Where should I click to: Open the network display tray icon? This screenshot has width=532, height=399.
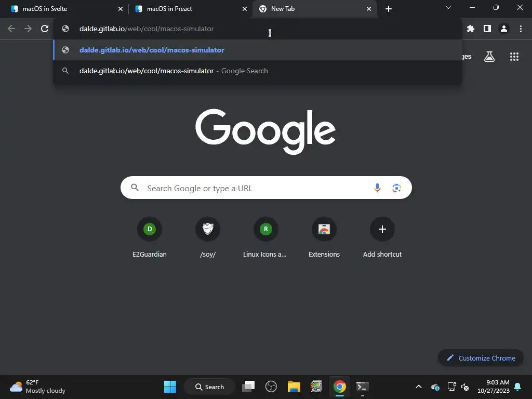[x=451, y=387]
